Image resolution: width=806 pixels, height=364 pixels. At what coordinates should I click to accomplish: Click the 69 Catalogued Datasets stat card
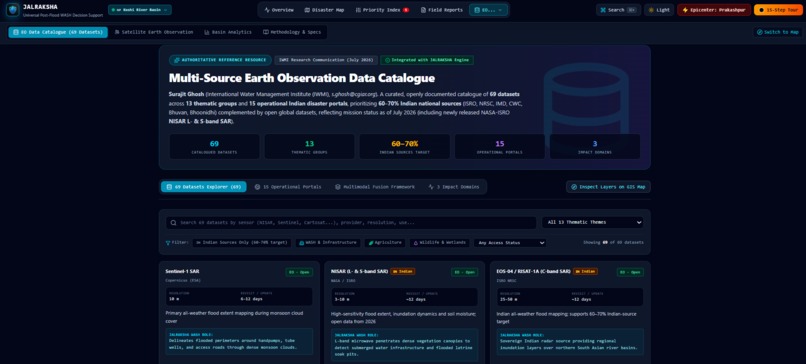(214, 147)
